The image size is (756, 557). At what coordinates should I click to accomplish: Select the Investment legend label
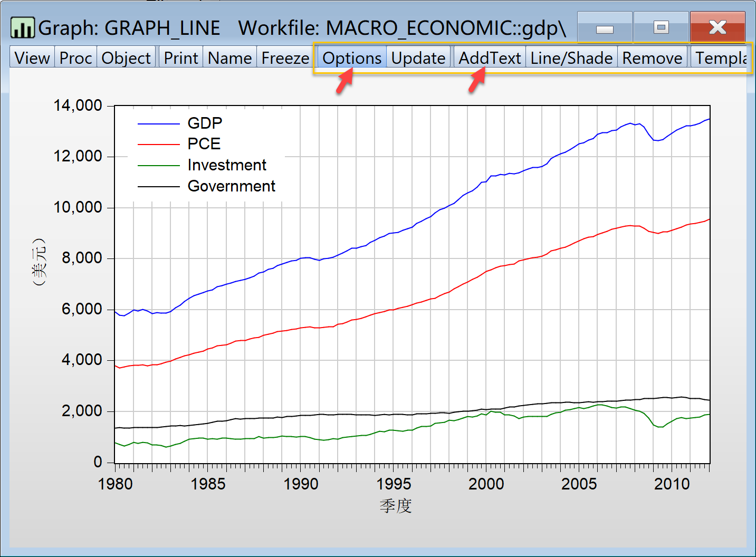pyautogui.click(x=227, y=165)
